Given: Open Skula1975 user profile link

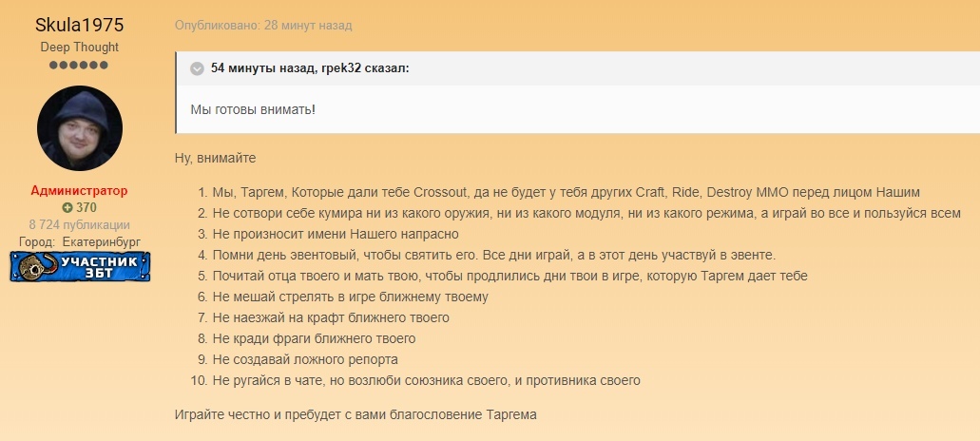Looking at the screenshot, I should [x=80, y=25].
